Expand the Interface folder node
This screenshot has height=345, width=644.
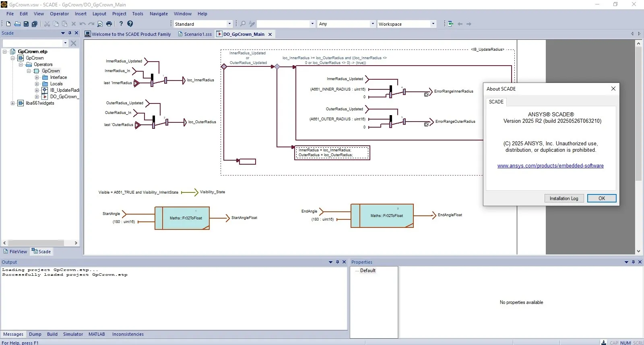click(x=37, y=77)
